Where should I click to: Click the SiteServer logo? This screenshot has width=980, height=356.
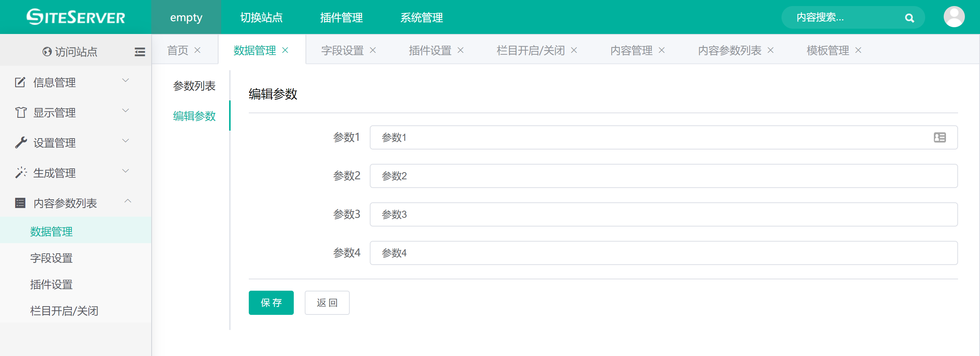(76, 17)
